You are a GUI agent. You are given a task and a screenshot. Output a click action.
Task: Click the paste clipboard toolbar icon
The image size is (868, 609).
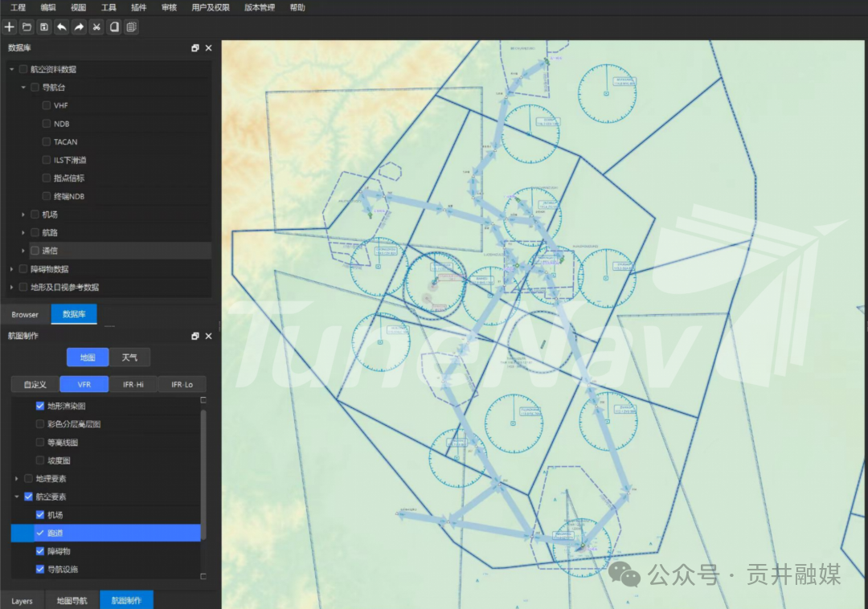tap(131, 27)
